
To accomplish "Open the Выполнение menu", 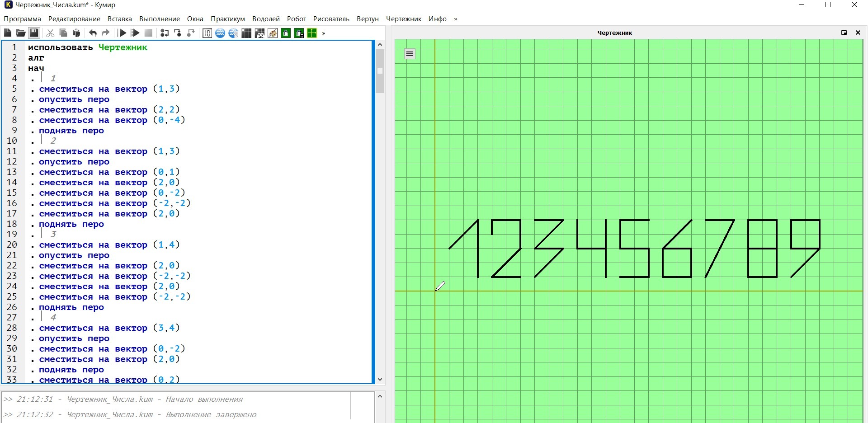I will pyautogui.click(x=159, y=19).
